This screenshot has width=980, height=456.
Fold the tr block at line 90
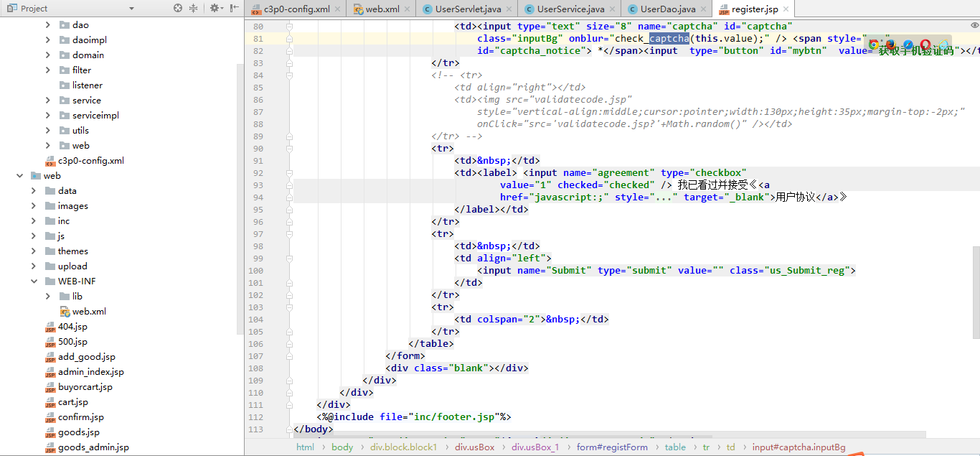290,148
